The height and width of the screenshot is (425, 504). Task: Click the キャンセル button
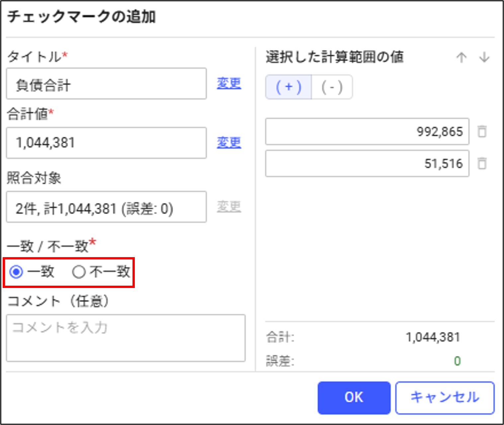(445, 398)
